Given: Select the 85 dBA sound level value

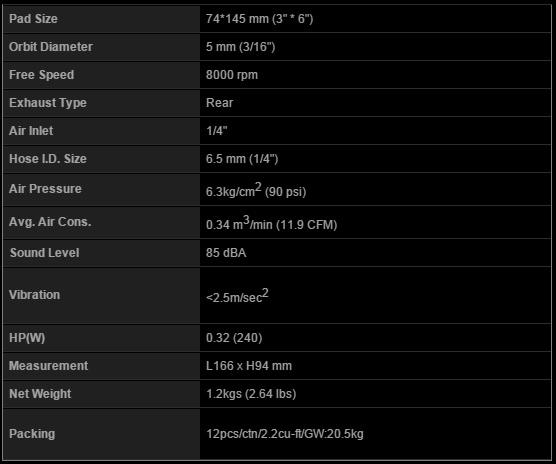Looking at the screenshot, I should point(226,253).
